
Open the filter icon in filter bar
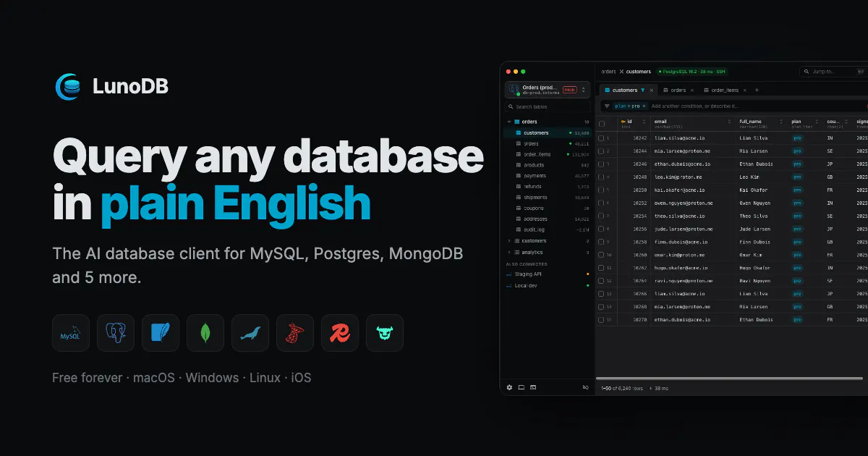point(607,106)
